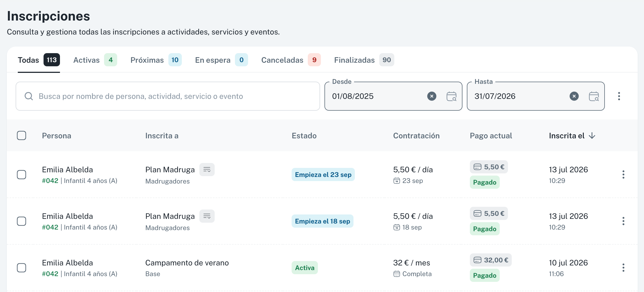
Task: Click the Activa status badge
Action: tap(305, 268)
